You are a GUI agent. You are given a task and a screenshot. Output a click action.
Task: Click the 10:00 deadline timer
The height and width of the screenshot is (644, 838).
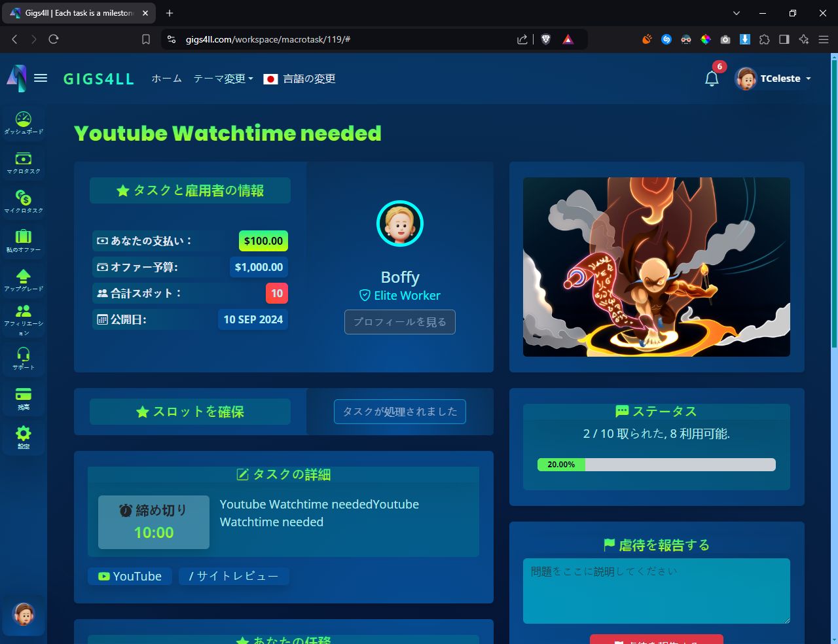point(154,533)
